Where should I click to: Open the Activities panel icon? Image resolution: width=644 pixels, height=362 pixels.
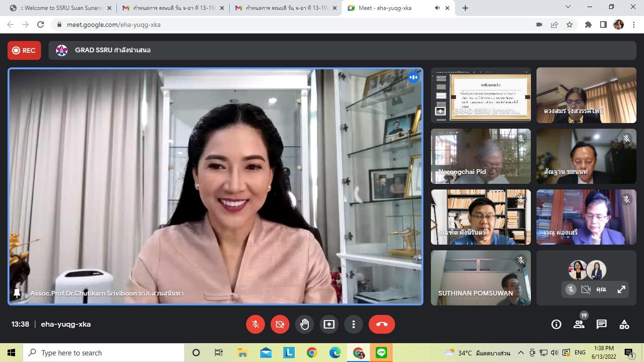[x=624, y=324]
